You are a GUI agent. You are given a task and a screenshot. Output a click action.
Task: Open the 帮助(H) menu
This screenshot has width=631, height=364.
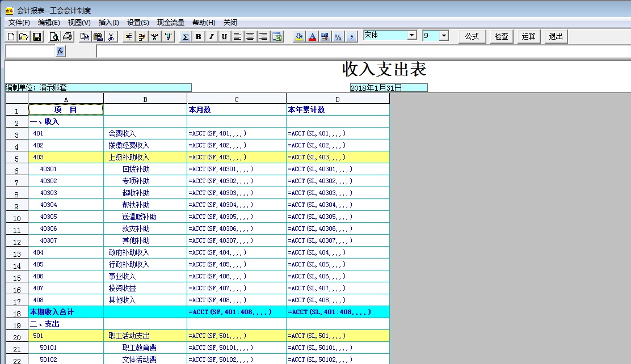pyautogui.click(x=204, y=23)
